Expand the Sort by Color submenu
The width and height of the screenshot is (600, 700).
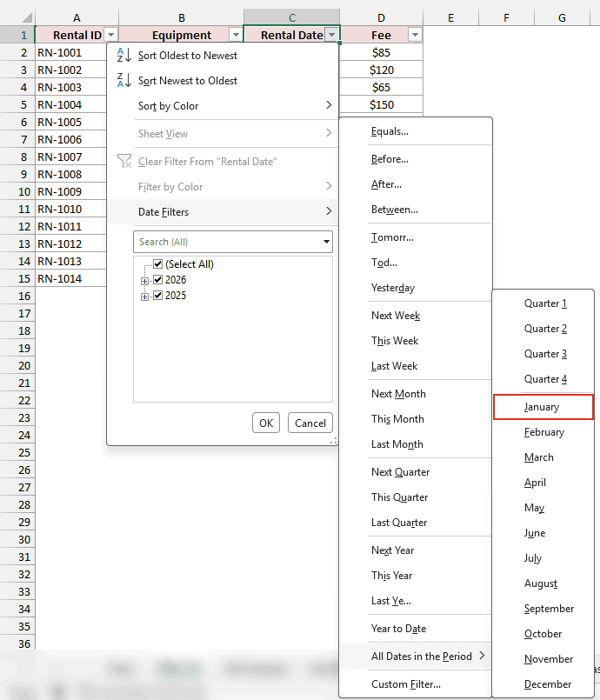coord(223,106)
